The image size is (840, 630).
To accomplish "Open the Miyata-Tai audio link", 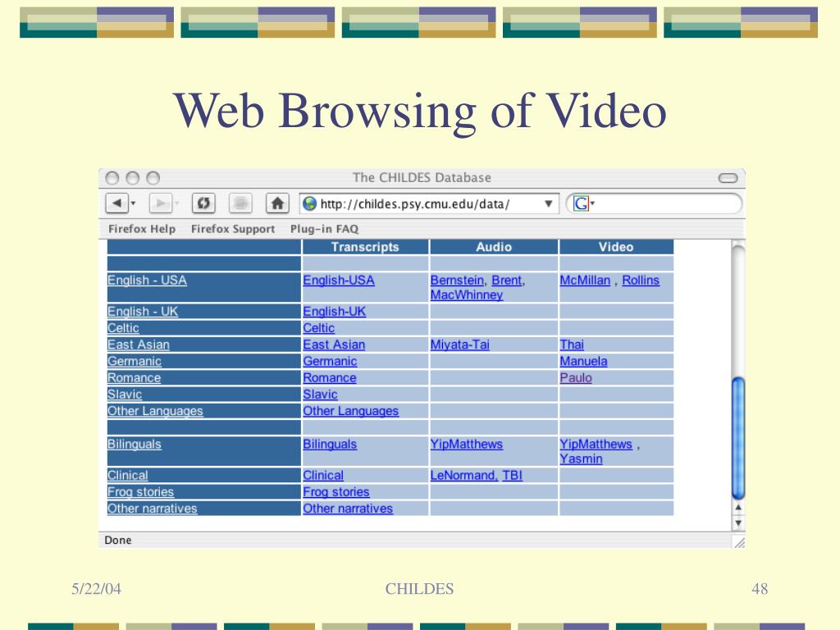I will [x=460, y=345].
